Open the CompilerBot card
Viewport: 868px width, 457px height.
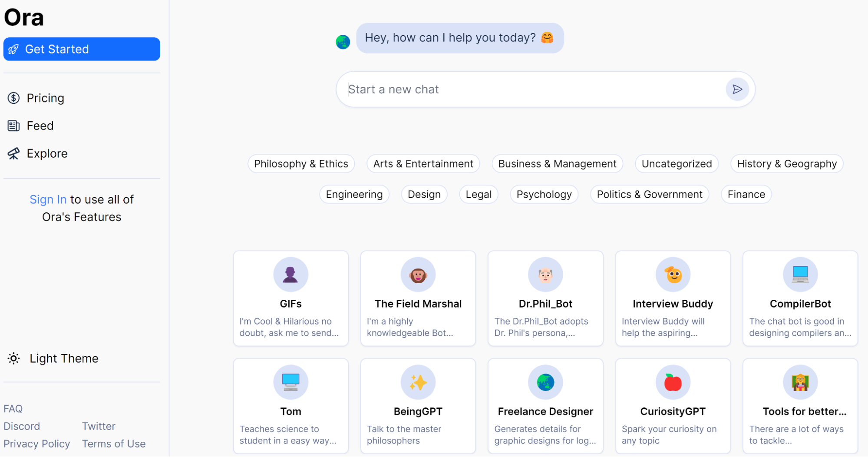point(800,298)
